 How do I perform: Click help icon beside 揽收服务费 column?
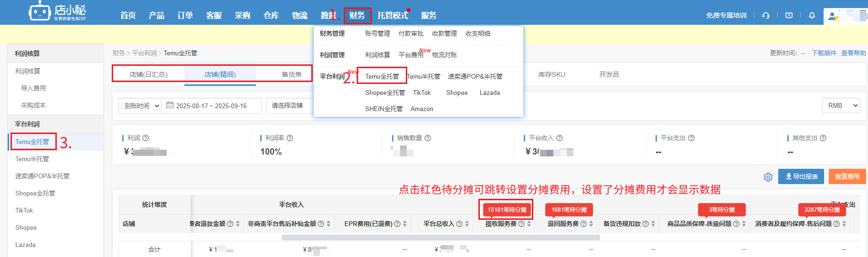pyautogui.click(x=521, y=224)
